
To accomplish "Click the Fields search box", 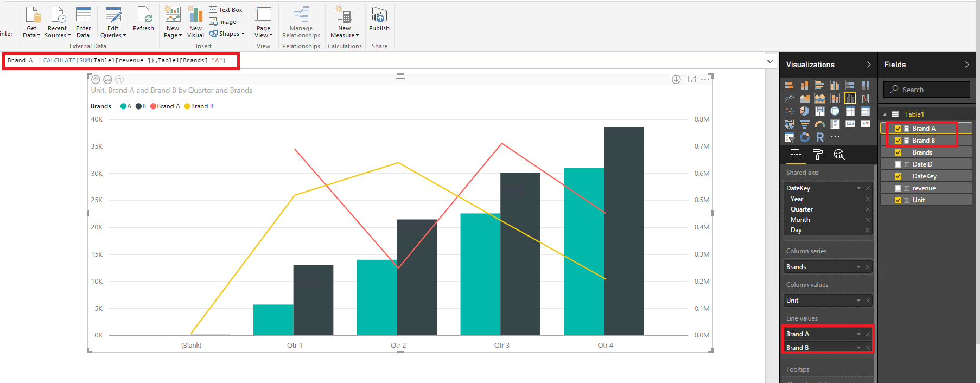I will 927,90.
